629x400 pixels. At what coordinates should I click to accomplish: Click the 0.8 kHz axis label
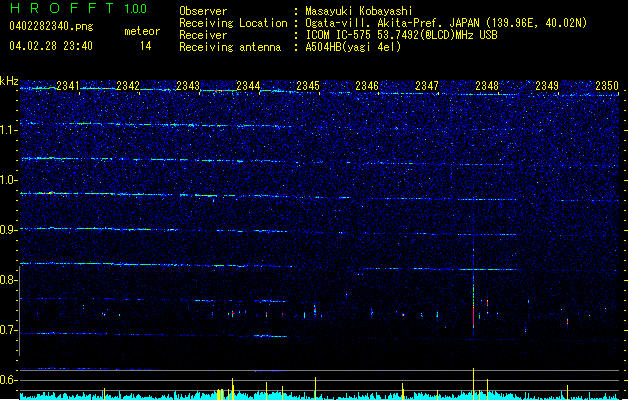click(x=9, y=280)
